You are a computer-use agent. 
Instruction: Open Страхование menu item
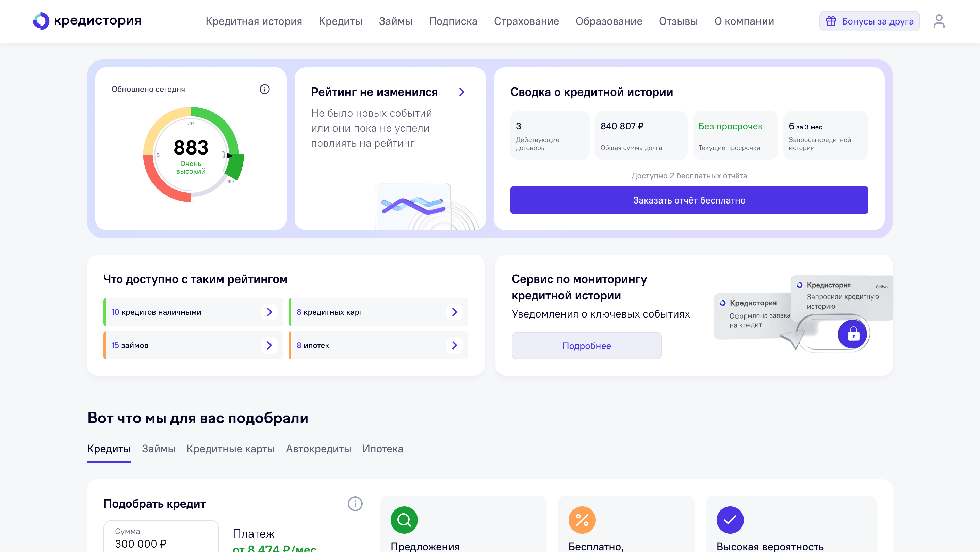[526, 21]
